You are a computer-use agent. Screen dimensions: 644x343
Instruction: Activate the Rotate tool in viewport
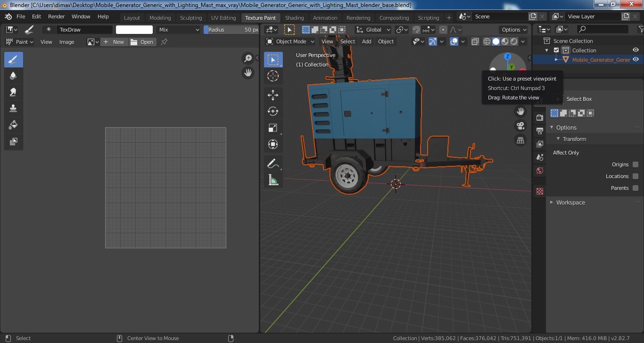click(273, 111)
